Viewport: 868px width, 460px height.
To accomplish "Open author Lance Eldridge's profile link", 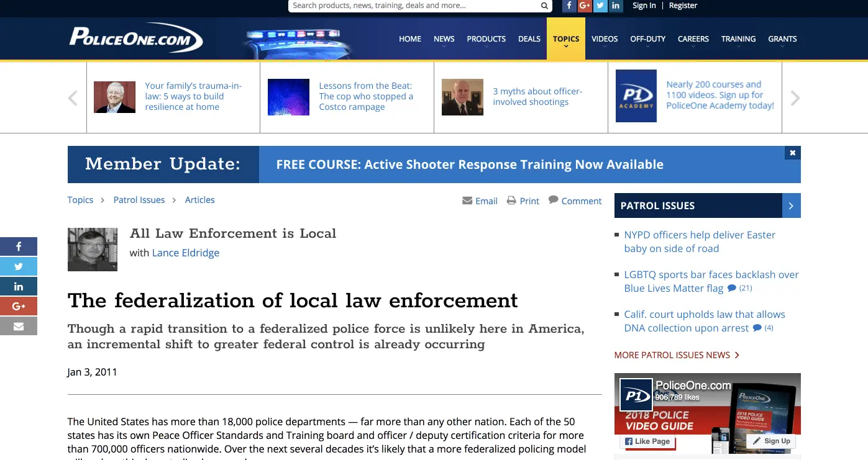I will (185, 253).
